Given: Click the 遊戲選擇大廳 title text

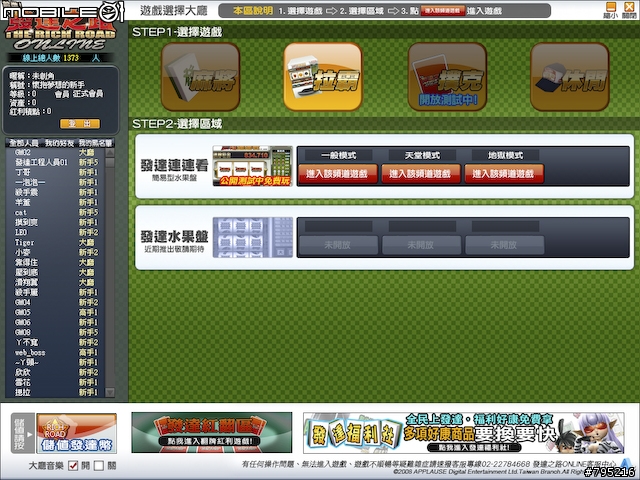Looking at the screenshot, I should pos(173,11).
